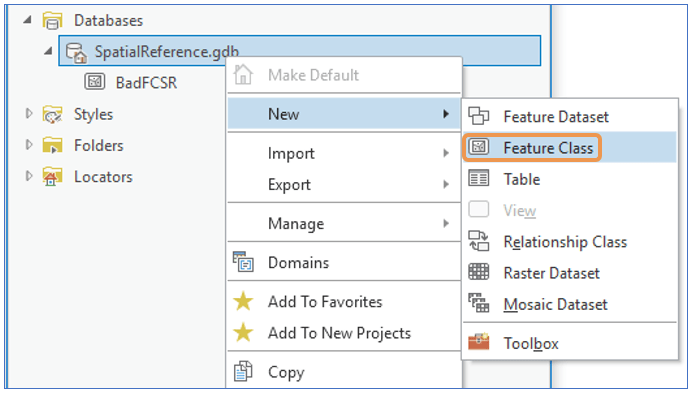Click the Mosaic Dataset icon
692x394 pixels.
[478, 303]
